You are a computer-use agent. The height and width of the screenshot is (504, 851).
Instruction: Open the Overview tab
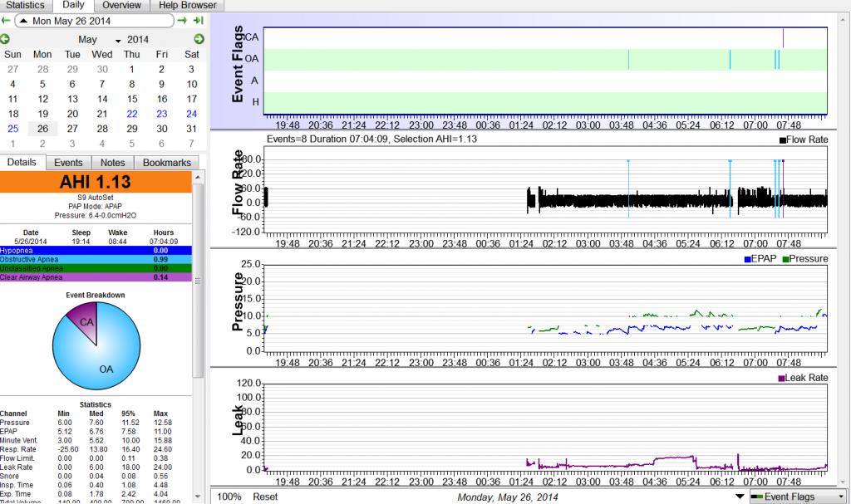click(121, 5)
